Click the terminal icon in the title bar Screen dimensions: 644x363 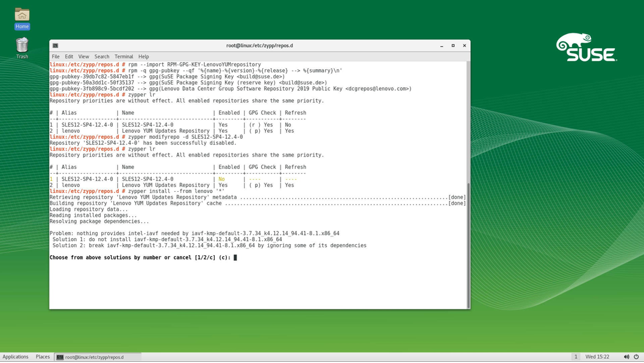tap(55, 46)
